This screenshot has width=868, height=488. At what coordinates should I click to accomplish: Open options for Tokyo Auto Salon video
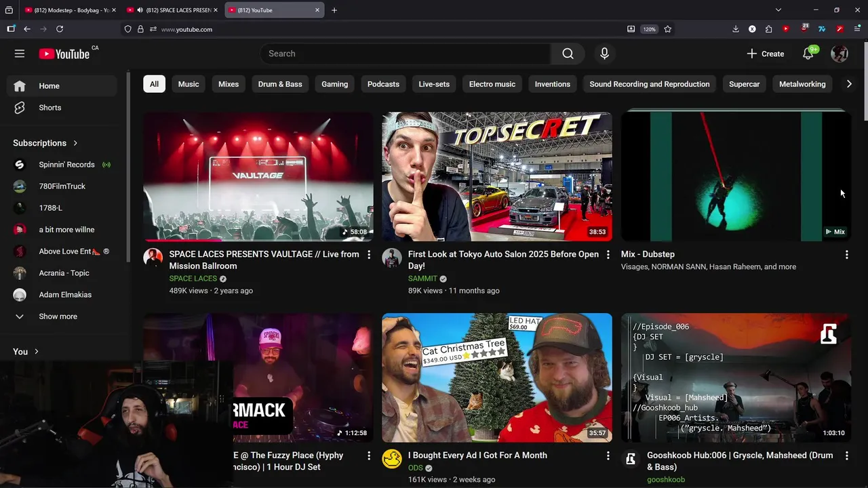(x=608, y=255)
